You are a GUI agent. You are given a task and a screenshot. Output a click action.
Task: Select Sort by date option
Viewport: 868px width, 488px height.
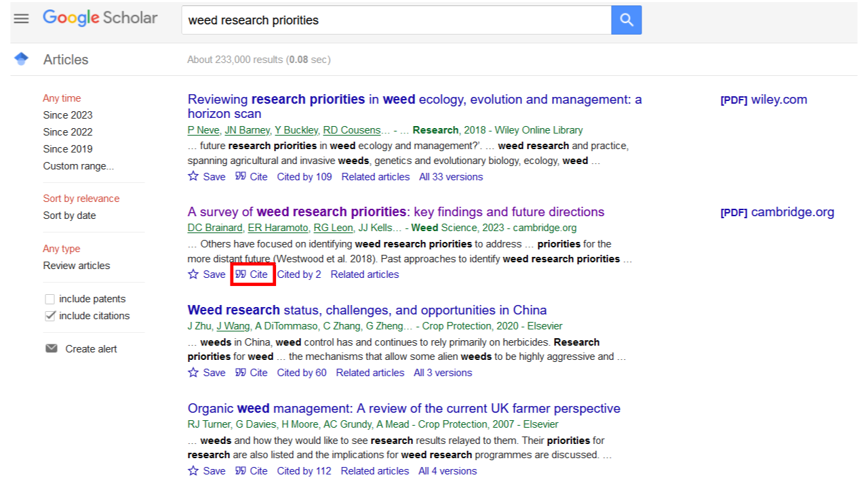69,216
